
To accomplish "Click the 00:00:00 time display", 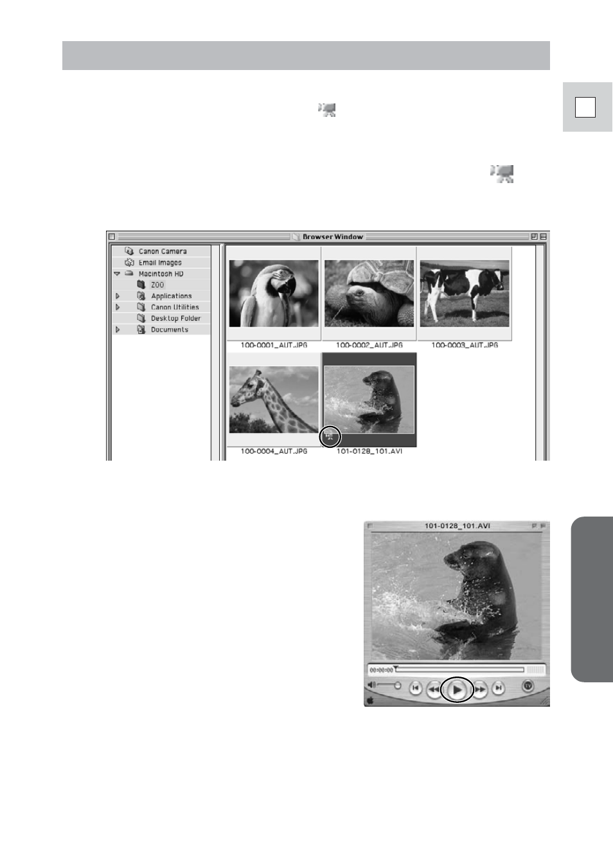I will point(381,670).
